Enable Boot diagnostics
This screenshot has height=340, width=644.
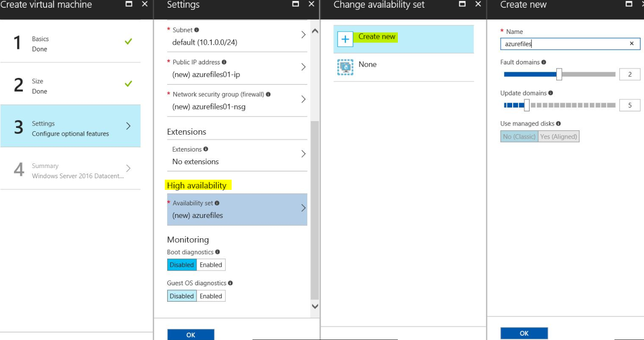coord(211,264)
